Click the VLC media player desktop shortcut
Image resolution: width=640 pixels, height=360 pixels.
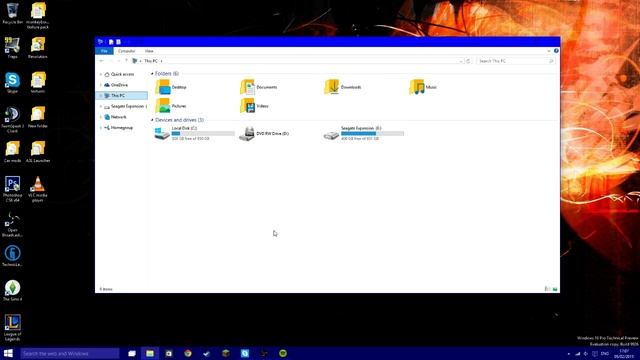38,189
